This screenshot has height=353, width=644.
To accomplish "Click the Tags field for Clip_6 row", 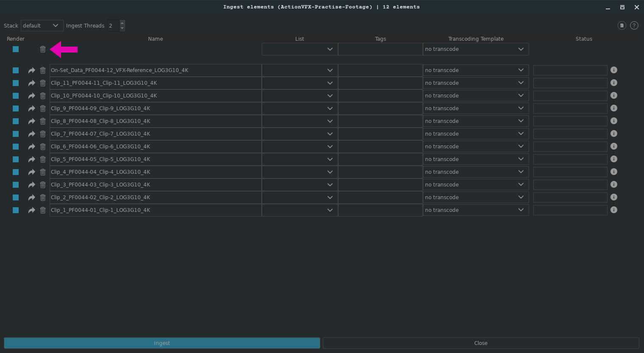I will [380, 147].
